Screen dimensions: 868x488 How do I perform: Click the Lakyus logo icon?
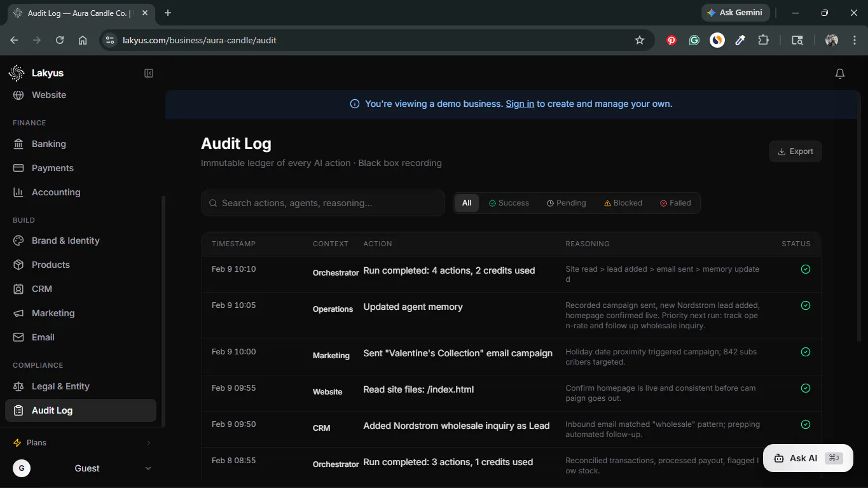point(17,73)
